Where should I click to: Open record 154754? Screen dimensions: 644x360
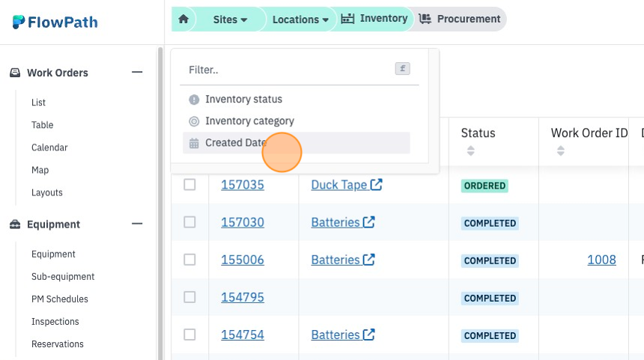(243, 335)
